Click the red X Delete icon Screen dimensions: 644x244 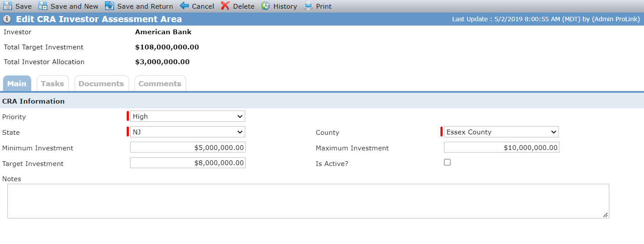pos(225,6)
